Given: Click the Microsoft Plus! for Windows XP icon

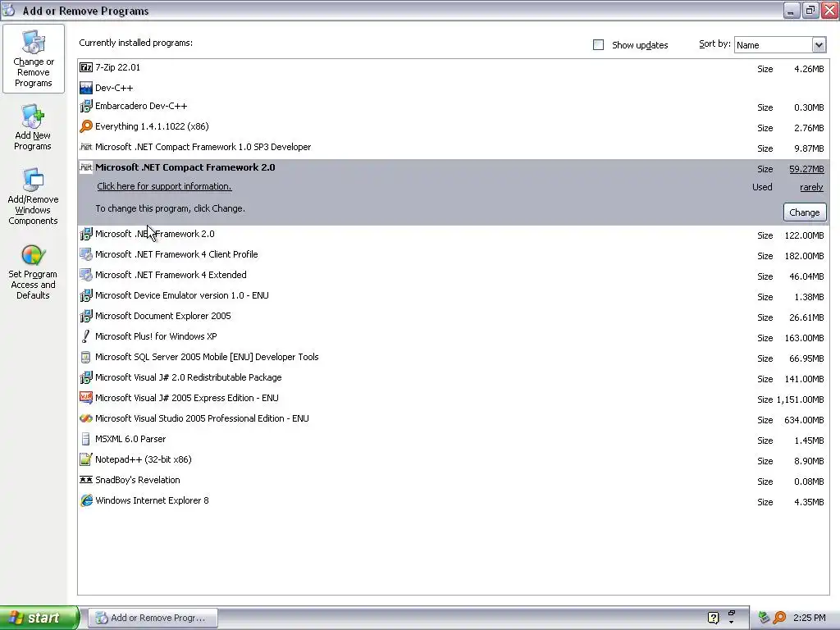Looking at the screenshot, I should coord(85,336).
